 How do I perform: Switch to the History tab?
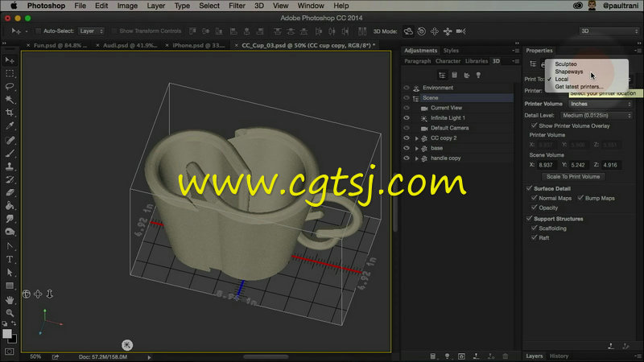[x=559, y=356]
